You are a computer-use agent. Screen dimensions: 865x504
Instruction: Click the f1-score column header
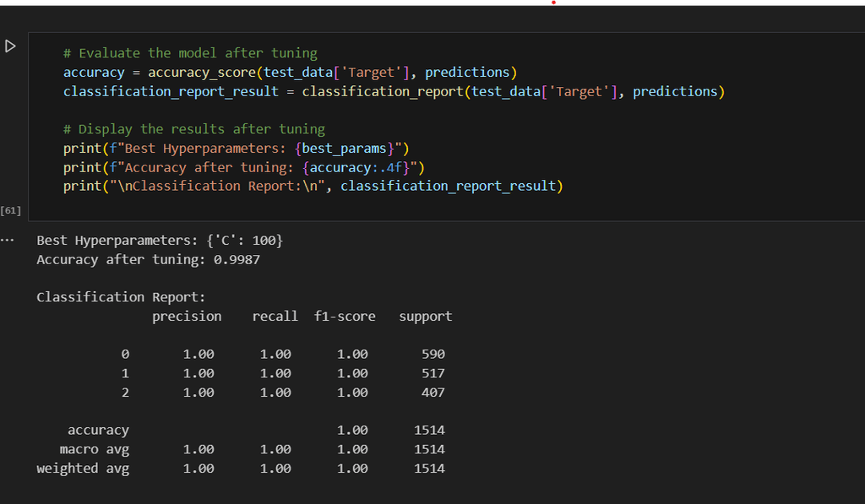(345, 317)
